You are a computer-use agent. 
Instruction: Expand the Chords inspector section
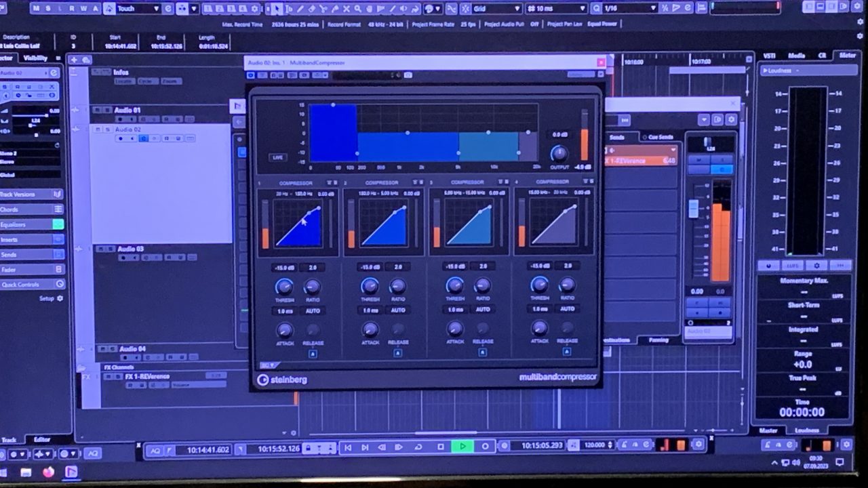31,209
